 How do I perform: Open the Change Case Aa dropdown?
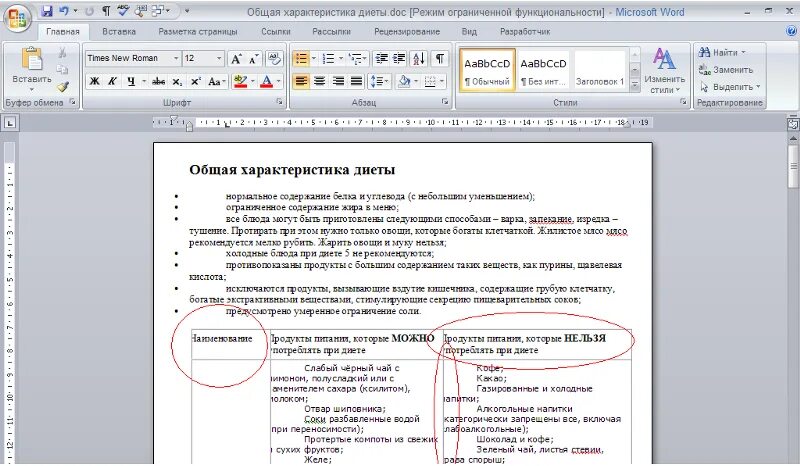click(217, 81)
